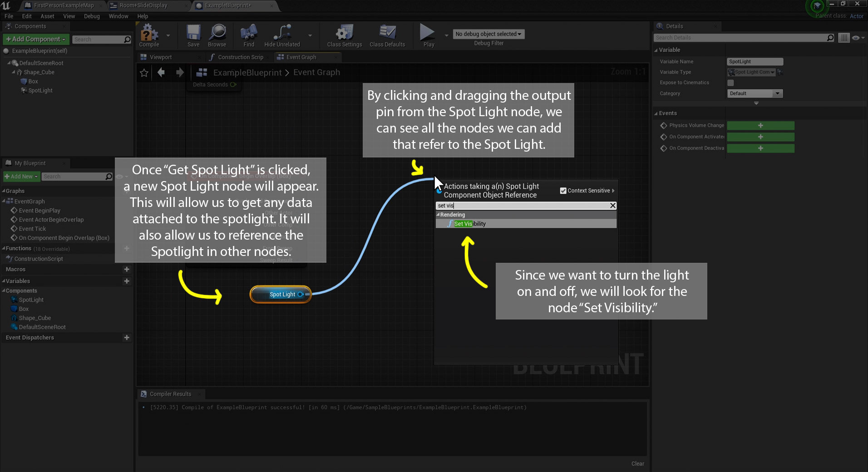Image resolution: width=868 pixels, height=472 pixels.
Task: Clear the Compiler Results log
Action: [637, 463]
